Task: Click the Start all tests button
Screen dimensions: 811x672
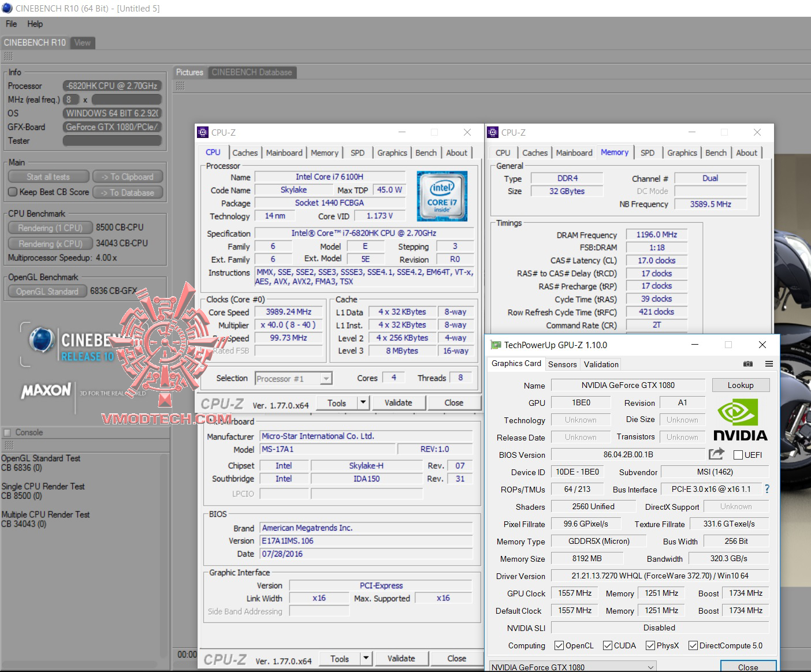Action: [49, 177]
